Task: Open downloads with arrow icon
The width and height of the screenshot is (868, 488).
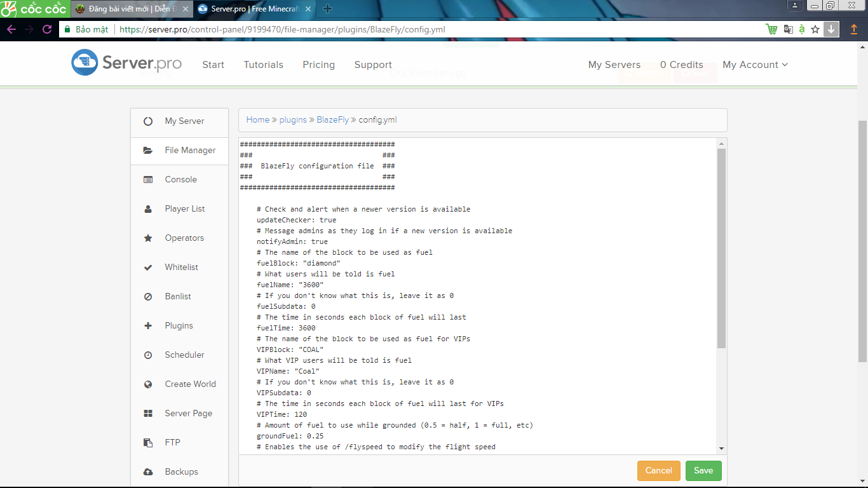Action: coord(831,29)
